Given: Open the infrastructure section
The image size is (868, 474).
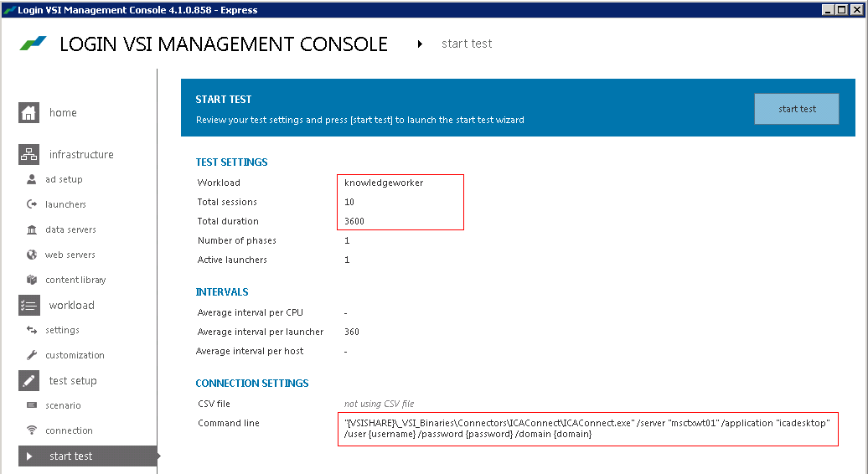Looking at the screenshot, I should click(81, 154).
